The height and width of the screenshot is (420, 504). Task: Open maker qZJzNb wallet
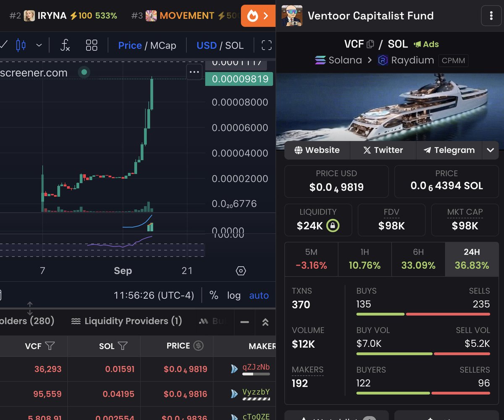point(256,367)
